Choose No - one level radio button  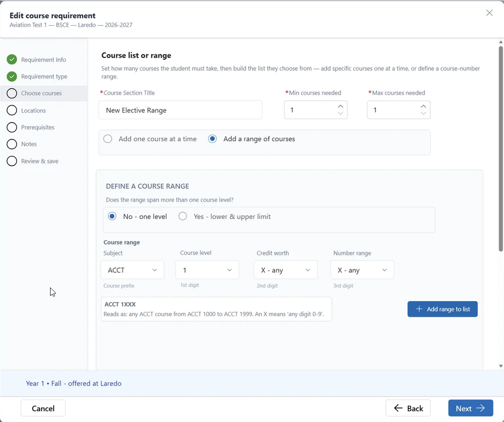[x=112, y=216]
